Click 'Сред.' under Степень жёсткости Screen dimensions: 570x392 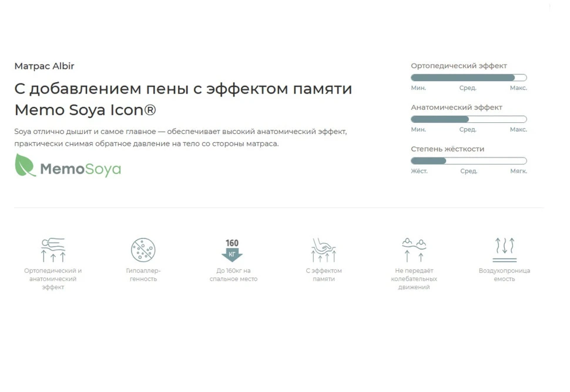tap(468, 171)
